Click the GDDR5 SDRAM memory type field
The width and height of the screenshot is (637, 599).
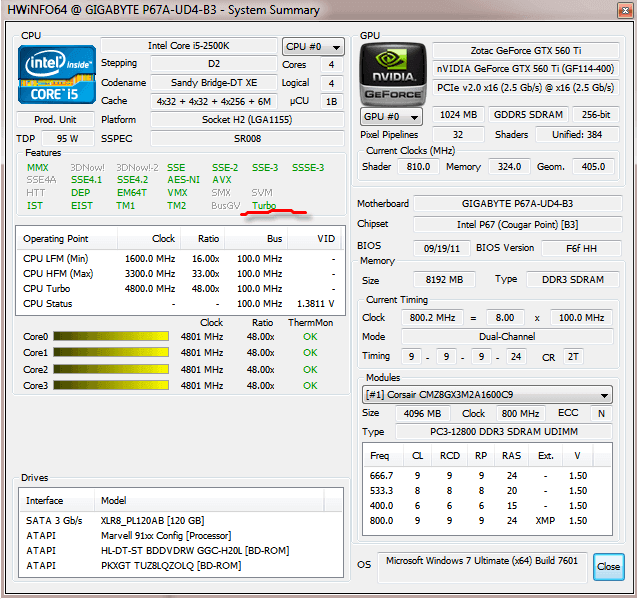pos(528,115)
